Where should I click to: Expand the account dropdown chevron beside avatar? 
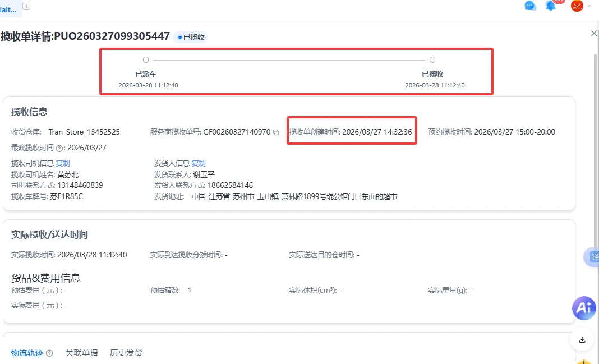[x=589, y=6]
